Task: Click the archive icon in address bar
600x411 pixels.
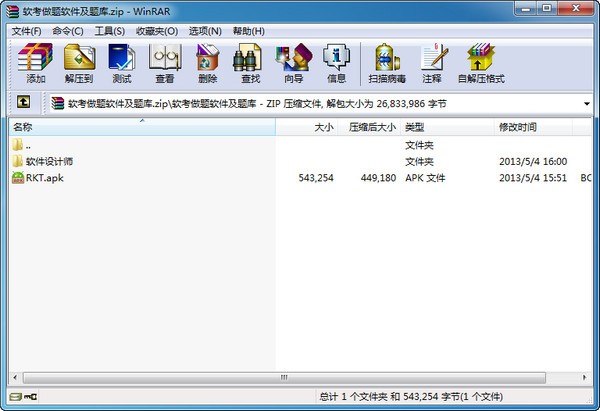Action: [x=58, y=103]
